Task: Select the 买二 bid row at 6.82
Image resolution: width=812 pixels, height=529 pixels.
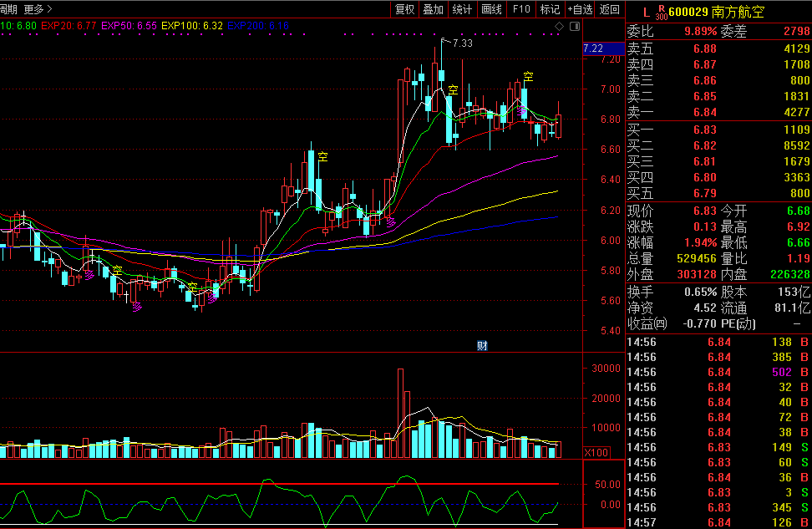Action: pos(718,146)
